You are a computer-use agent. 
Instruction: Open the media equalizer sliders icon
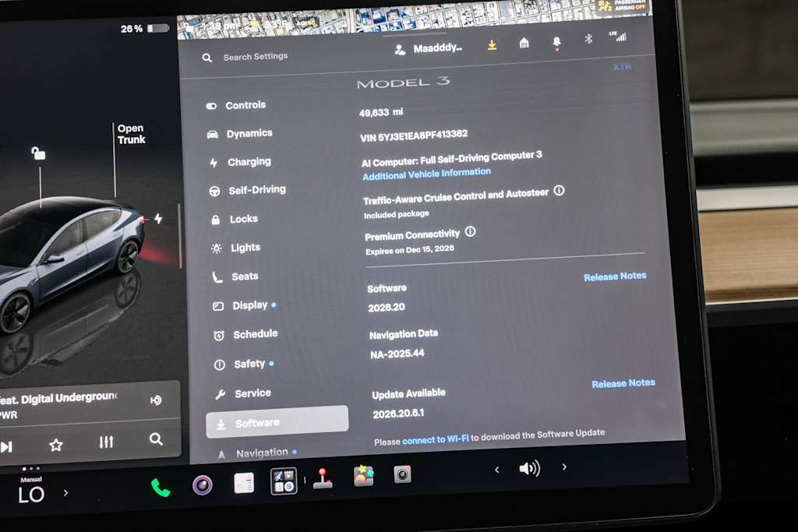(x=106, y=442)
